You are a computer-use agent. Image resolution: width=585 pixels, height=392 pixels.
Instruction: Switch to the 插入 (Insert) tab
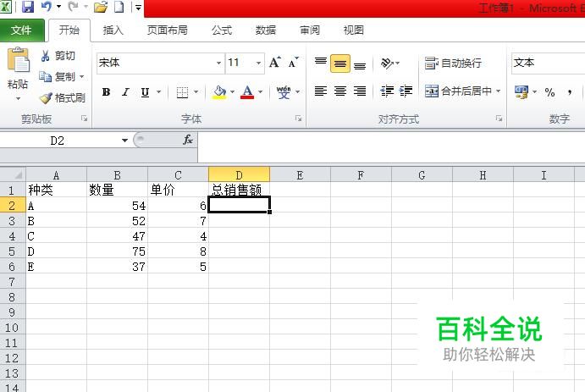tap(113, 30)
